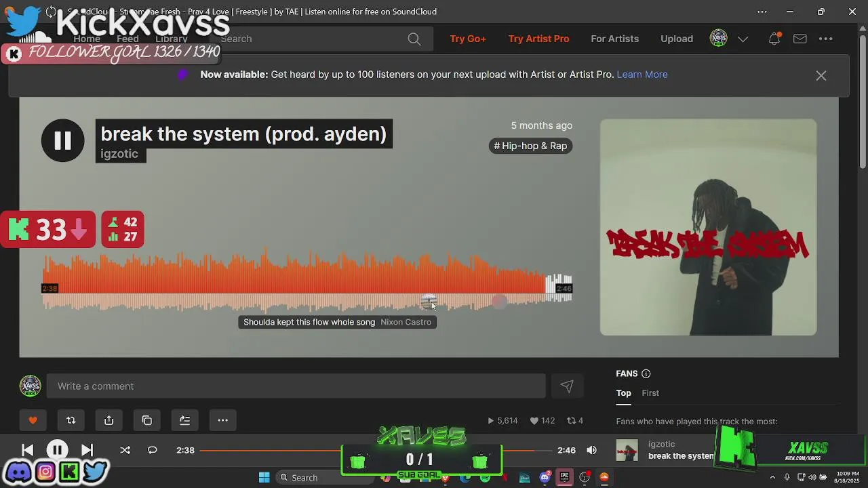
Task: Click the track title break the system
Action: pos(243,134)
